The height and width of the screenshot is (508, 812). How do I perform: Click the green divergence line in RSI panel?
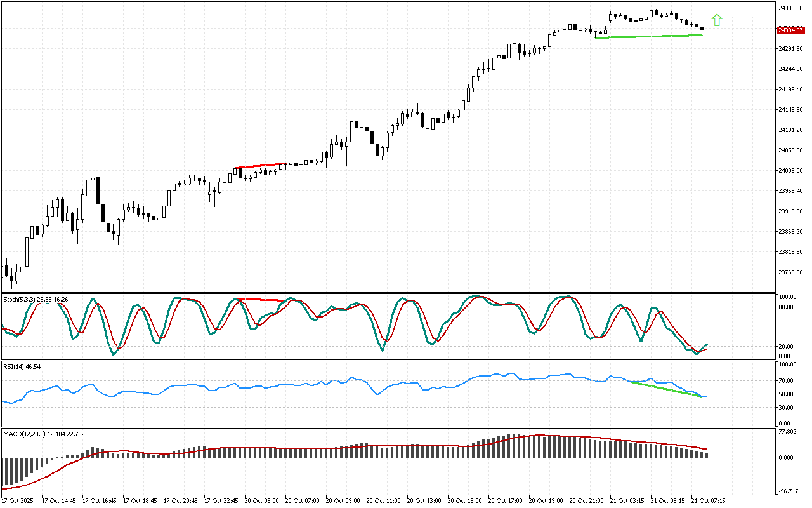click(666, 389)
